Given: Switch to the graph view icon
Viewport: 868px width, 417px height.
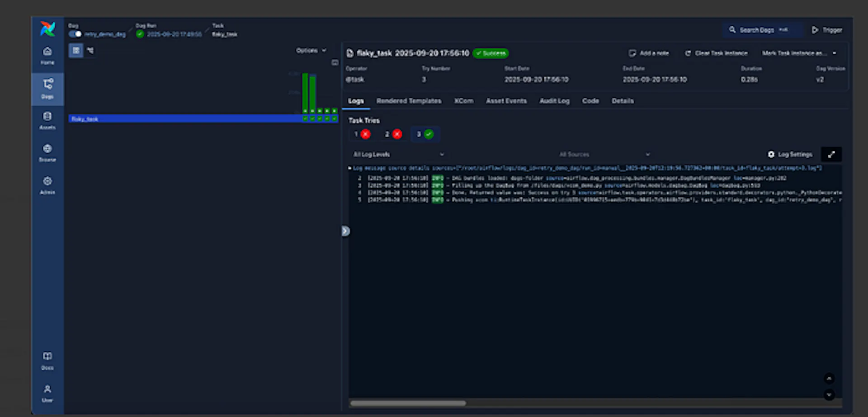Looking at the screenshot, I should point(90,50).
